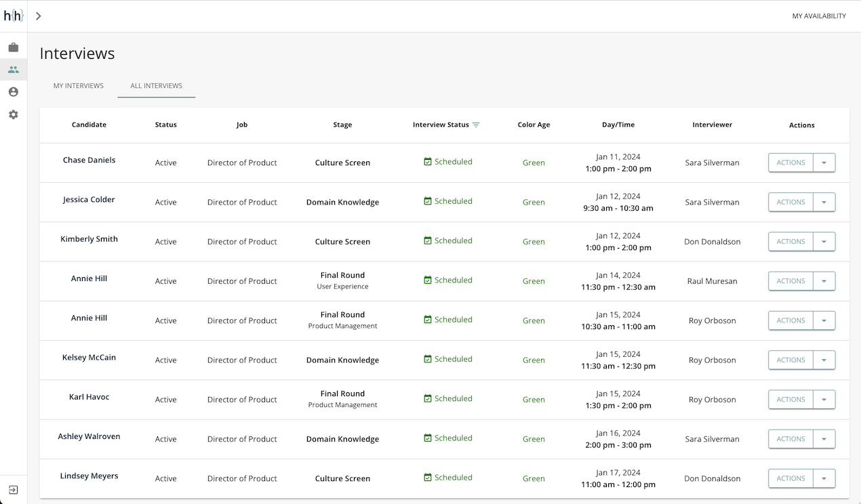The width and height of the screenshot is (861, 504).
Task: Open Actions dropdown arrow for Annie Hill User Experience
Action: 824,281
